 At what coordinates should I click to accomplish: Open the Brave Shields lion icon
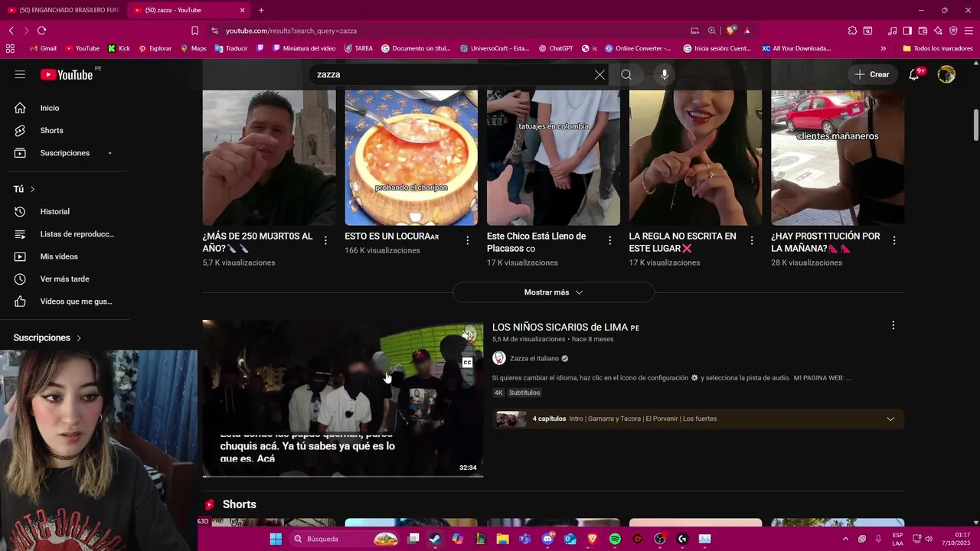pos(731,31)
